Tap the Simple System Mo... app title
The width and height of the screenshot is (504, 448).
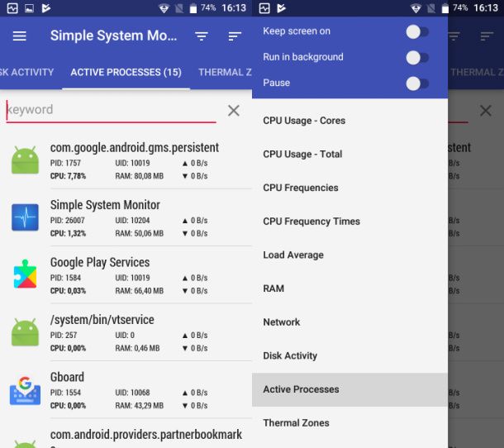[x=113, y=36]
